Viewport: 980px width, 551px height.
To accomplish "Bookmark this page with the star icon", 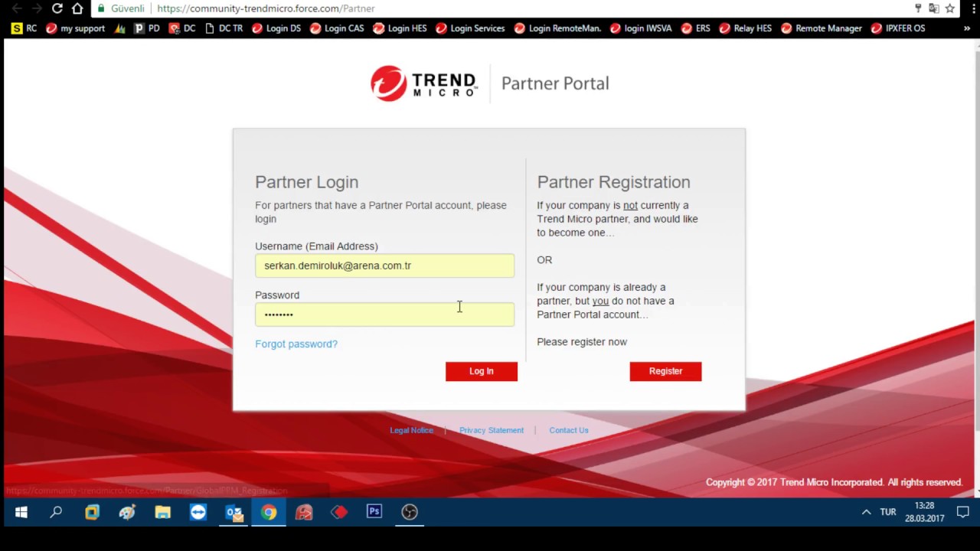I will [x=949, y=8].
